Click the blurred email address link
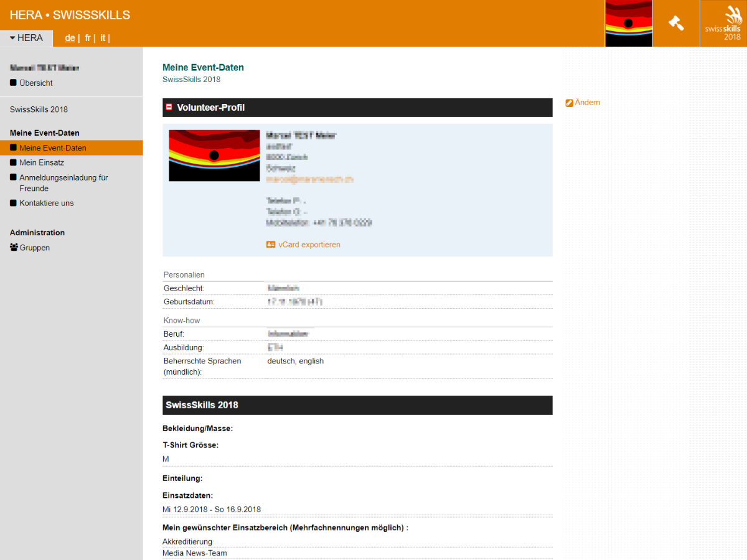Viewport: 747px width, 560px height. [x=309, y=179]
